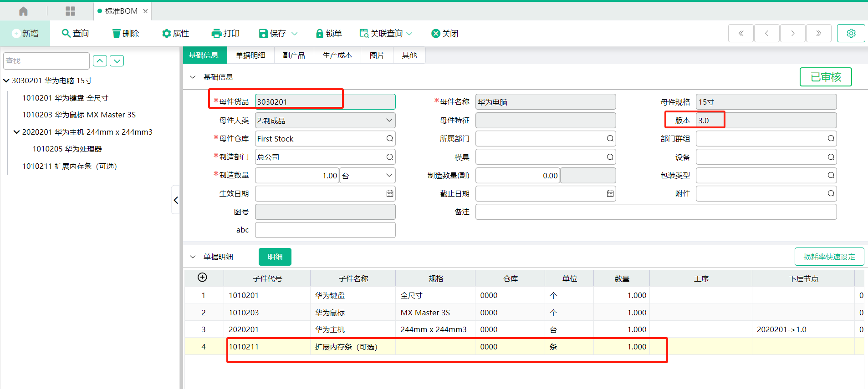Search 设备 lookup icon
868x389 pixels.
tap(831, 157)
